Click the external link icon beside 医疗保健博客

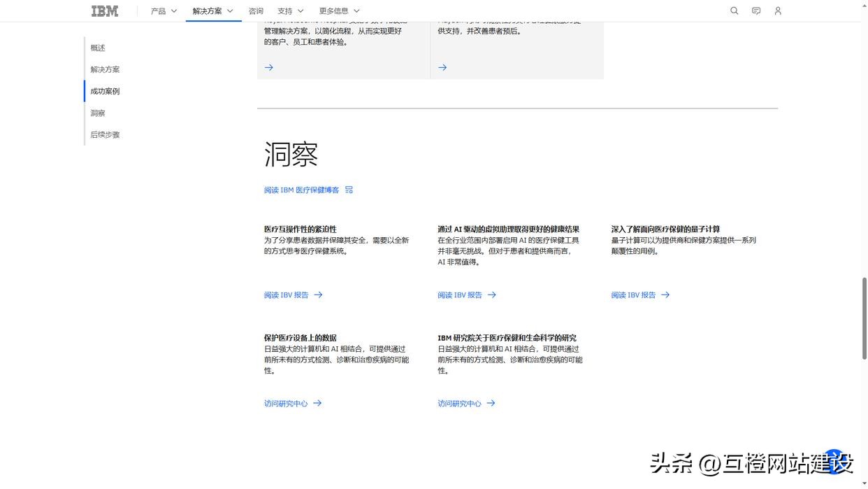[x=348, y=189]
